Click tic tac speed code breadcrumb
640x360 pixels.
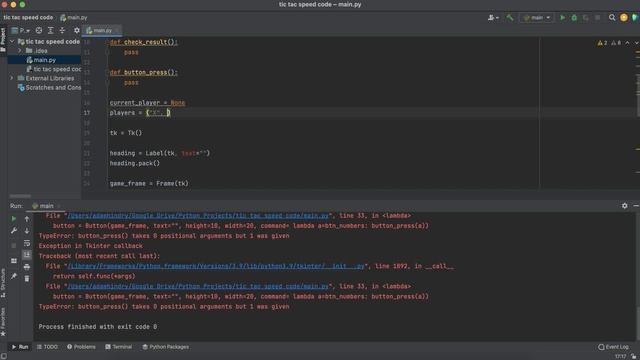pyautogui.click(x=28, y=18)
